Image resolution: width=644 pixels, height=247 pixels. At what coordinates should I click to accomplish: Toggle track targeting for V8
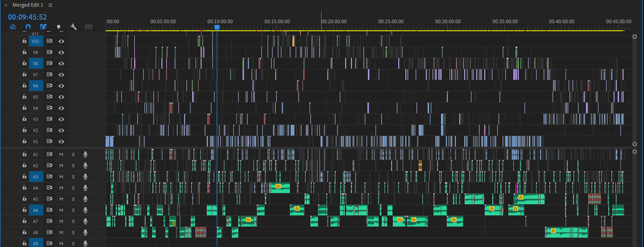pyautogui.click(x=35, y=63)
